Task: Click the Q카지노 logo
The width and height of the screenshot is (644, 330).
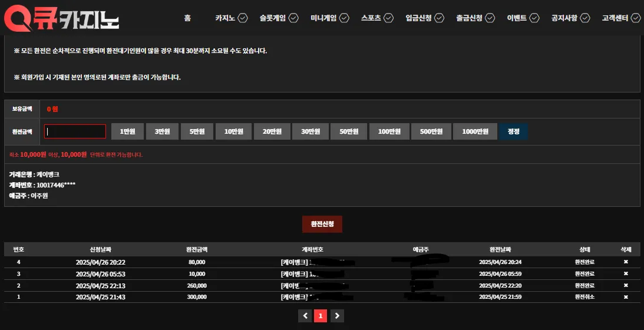Action: 62,19
